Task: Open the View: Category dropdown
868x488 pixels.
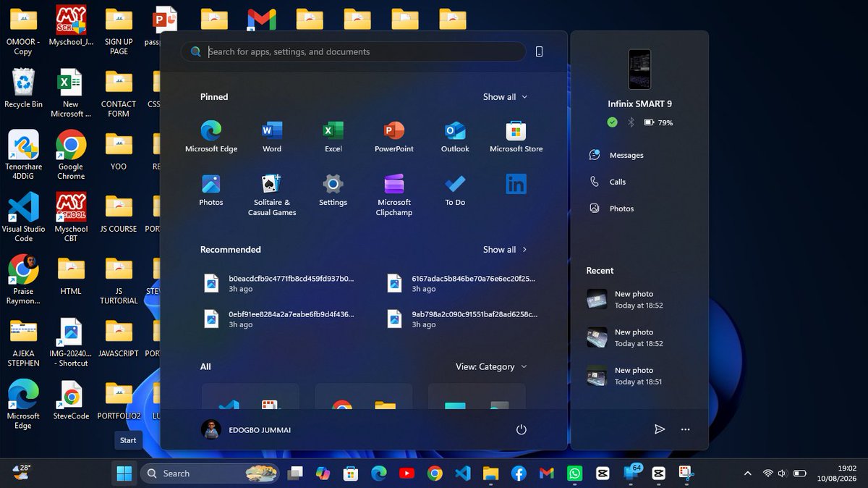Action: coord(491,367)
